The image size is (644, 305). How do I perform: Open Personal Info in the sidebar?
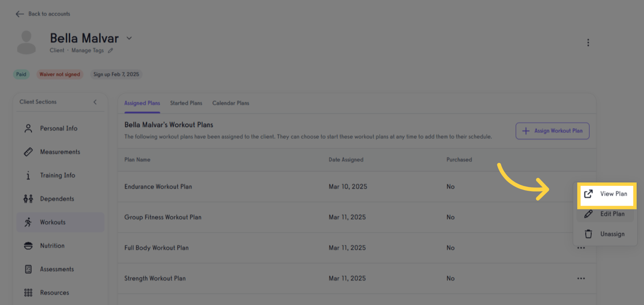point(58,128)
